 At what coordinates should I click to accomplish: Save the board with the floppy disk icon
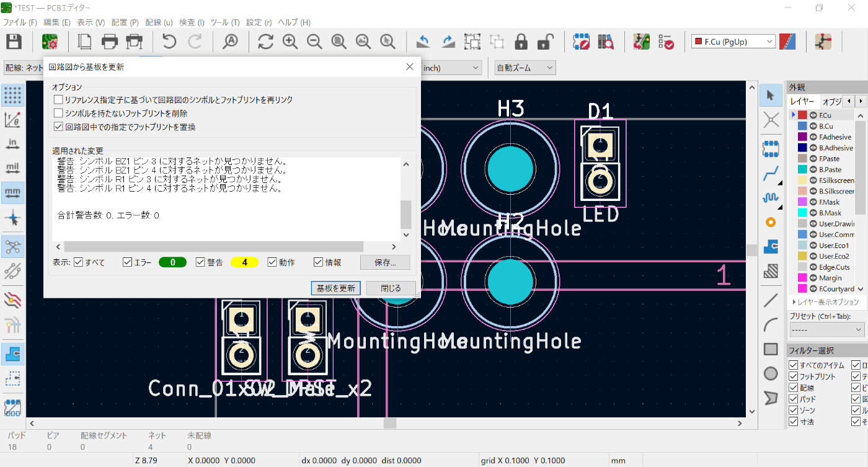tap(14, 42)
